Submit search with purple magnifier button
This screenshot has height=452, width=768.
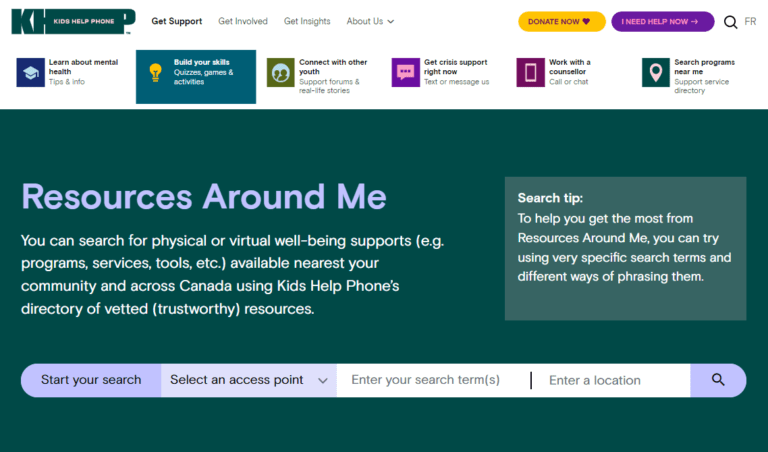[718, 380]
